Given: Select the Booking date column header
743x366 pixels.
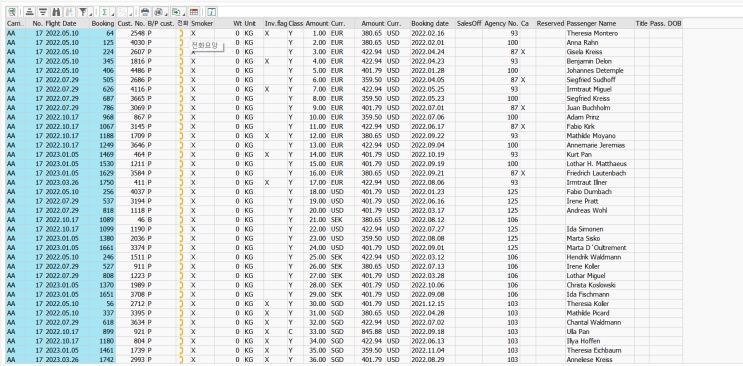Looking at the screenshot, I should coord(433,23).
